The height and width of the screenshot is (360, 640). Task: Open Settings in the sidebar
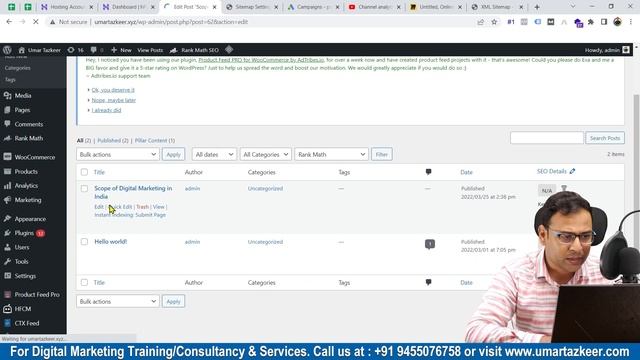tap(25, 276)
